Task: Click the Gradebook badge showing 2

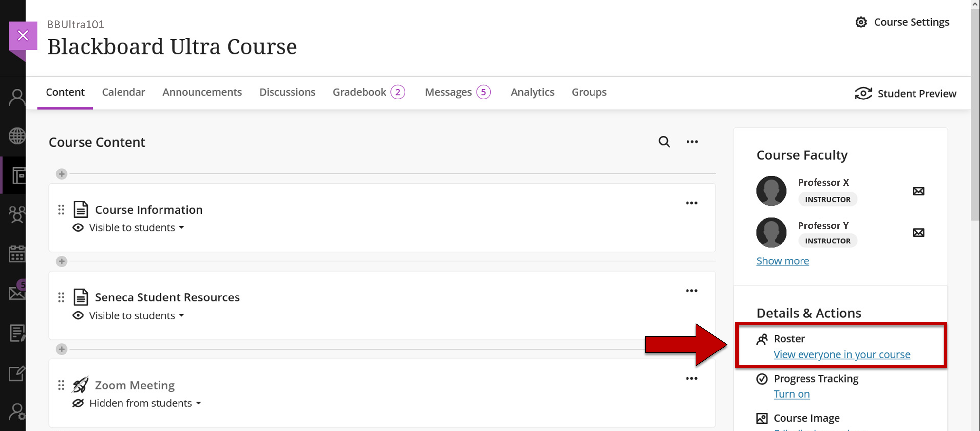Action: (398, 92)
